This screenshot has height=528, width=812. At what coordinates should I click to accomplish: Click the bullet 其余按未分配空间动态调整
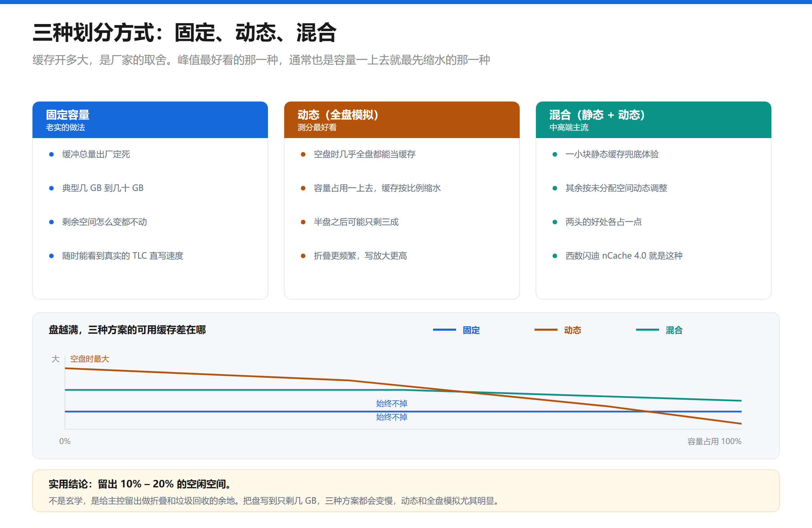(616, 188)
